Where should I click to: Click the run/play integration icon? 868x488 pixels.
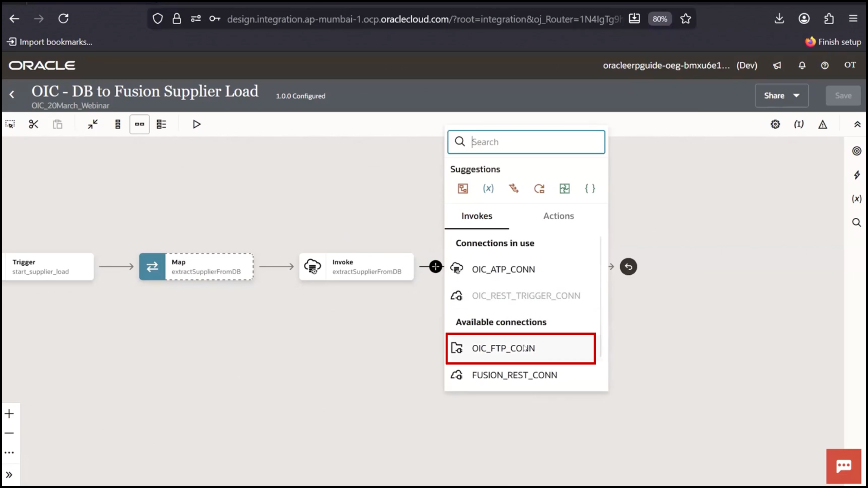click(197, 124)
